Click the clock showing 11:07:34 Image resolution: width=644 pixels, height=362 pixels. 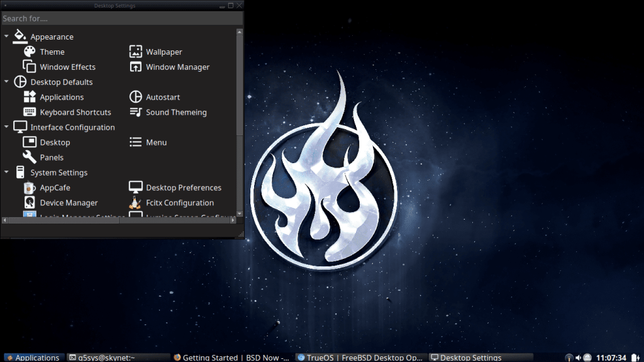point(611,358)
